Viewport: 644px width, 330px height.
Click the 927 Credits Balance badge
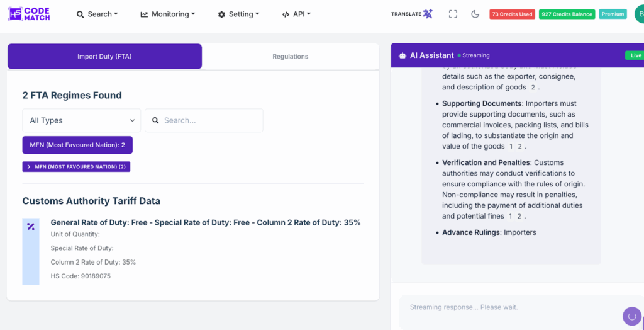click(x=567, y=14)
